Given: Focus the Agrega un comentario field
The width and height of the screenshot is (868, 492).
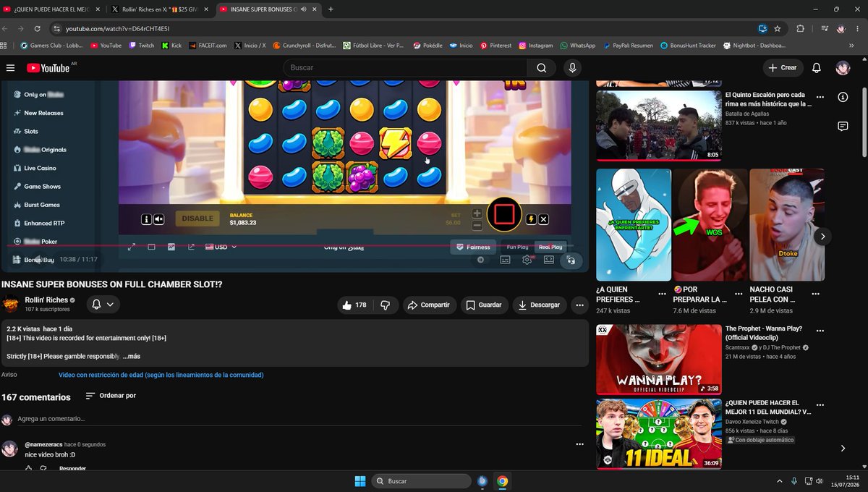Looking at the screenshot, I should [x=299, y=419].
